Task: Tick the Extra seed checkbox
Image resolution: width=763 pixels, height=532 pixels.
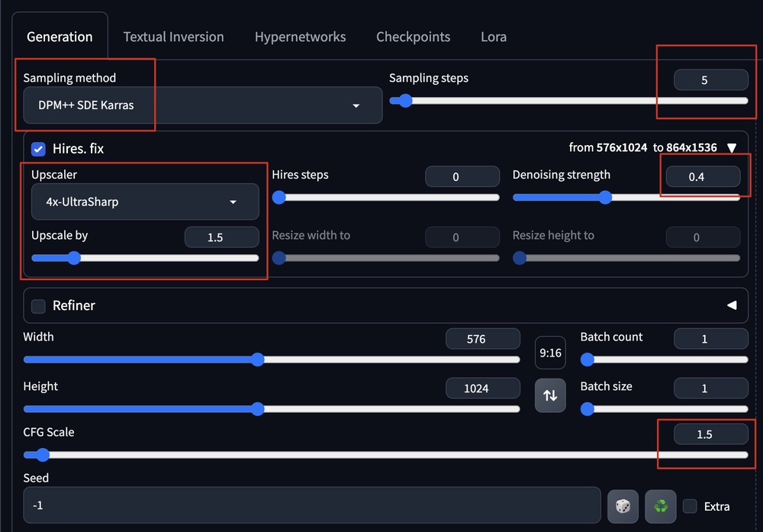Action: click(691, 506)
